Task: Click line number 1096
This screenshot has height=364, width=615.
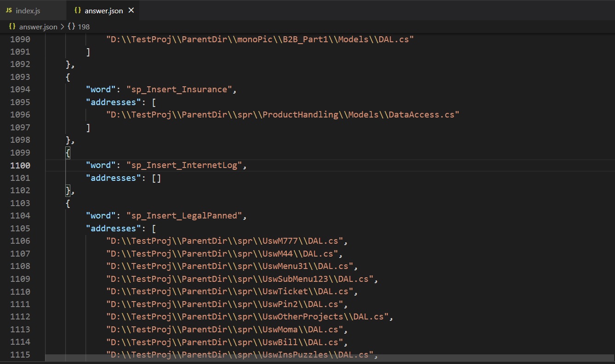Action: (20, 114)
